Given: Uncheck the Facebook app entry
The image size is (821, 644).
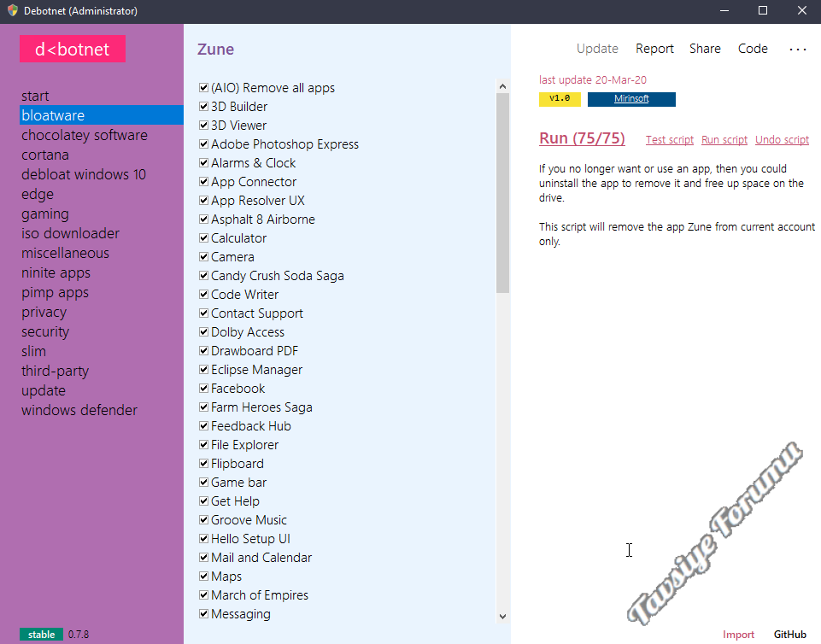Looking at the screenshot, I should (203, 389).
